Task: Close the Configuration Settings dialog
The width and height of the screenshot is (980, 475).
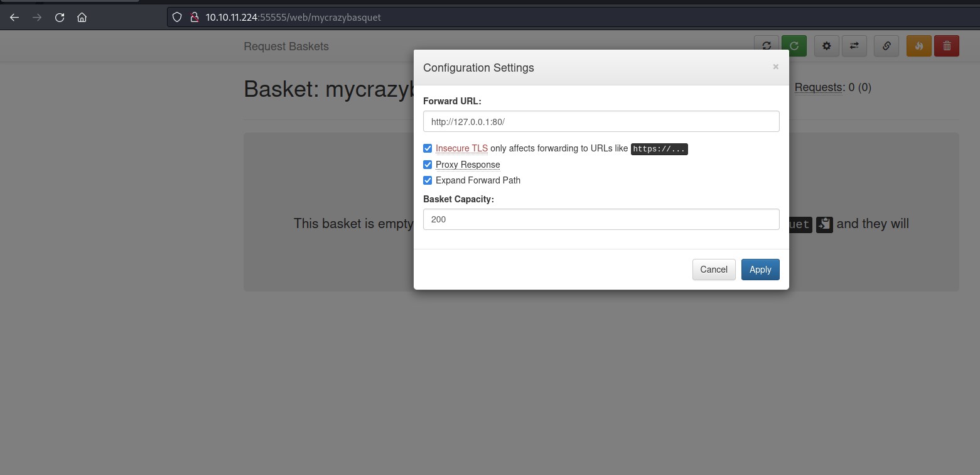Action: pyautogui.click(x=776, y=67)
